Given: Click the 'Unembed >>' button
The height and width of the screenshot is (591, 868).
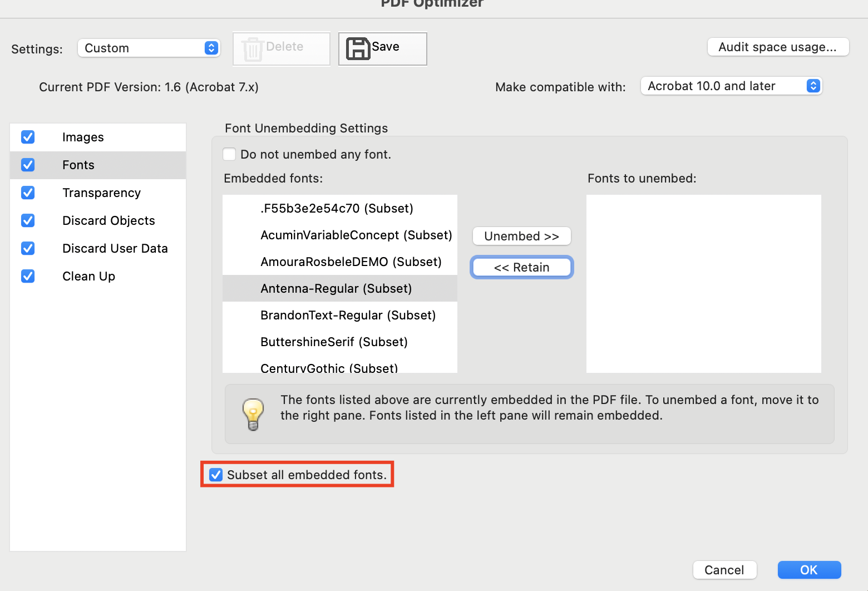Looking at the screenshot, I should [x=521, y=236].
